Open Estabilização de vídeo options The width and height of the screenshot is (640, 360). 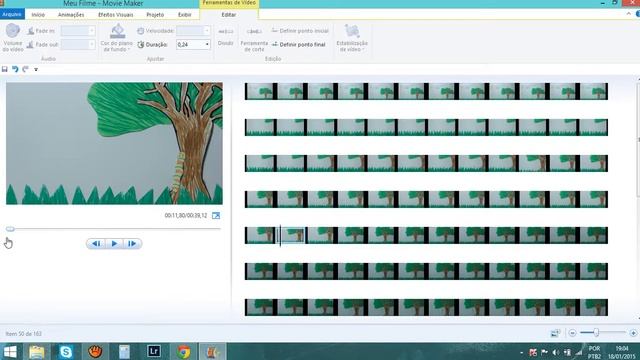tap(352, 38)
